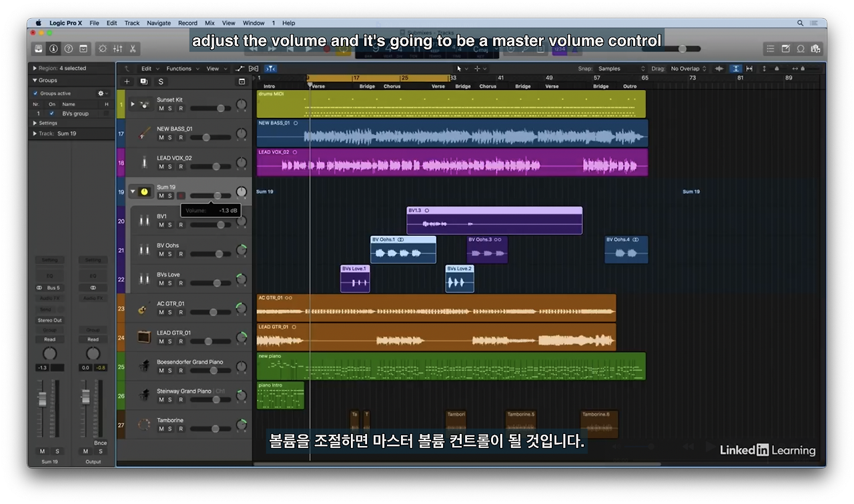
Task: Open the Navigate menu bar item
Action: pyautogui.click(x=159, y=23)
